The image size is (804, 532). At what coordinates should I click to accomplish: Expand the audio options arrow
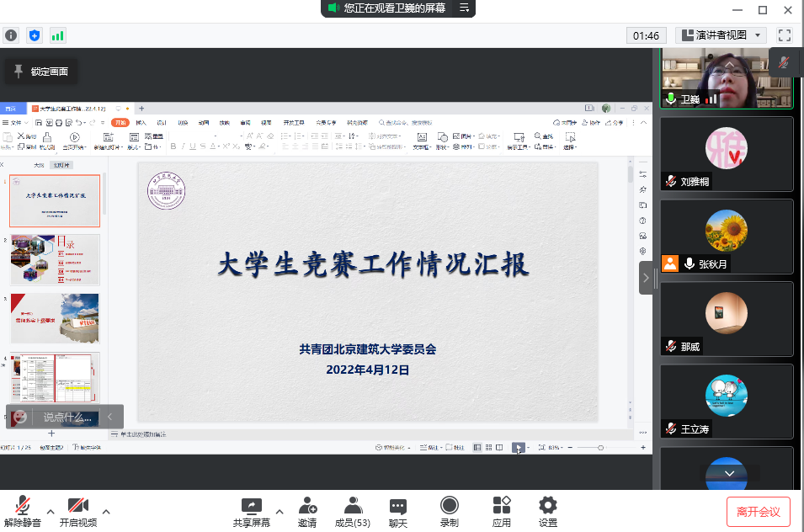[x=51, y=511]
